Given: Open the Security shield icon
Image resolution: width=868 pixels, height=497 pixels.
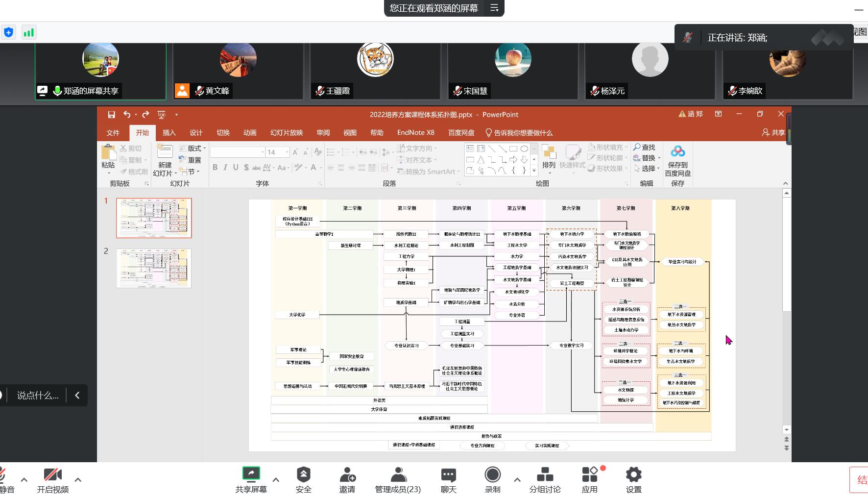Looking at the screenshot, I should [303, 474].
